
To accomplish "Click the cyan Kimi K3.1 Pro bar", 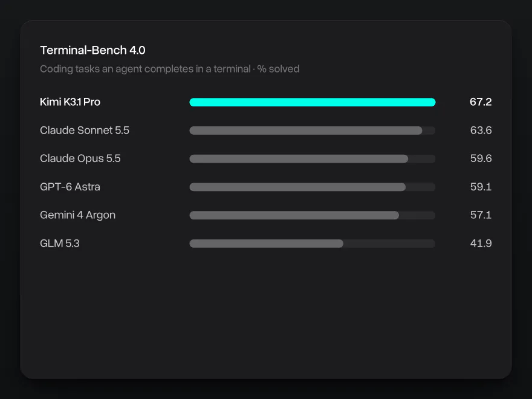I will [x=313, y=102].
